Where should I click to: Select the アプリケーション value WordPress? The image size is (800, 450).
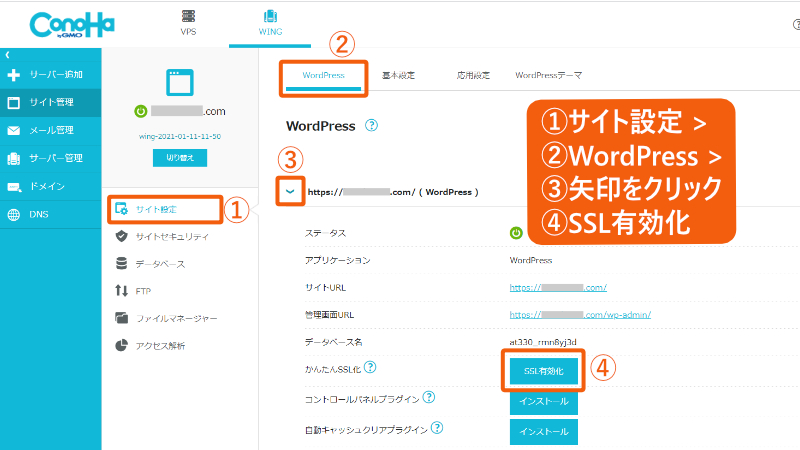[531, 260]
